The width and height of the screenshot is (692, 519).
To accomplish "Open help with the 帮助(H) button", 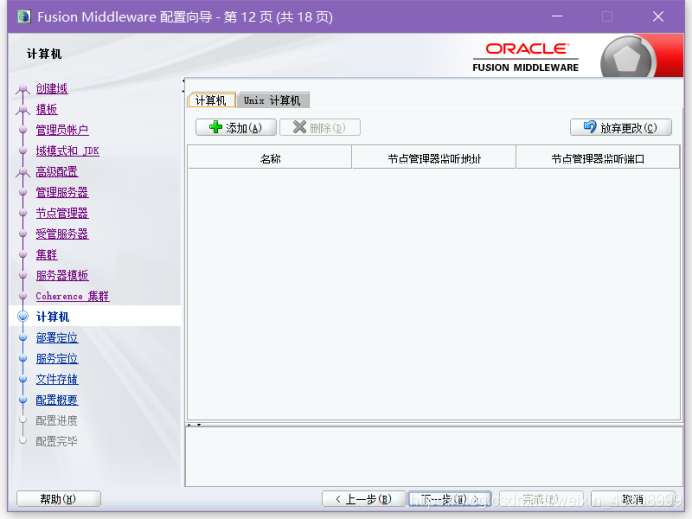I will coord(58,499).
